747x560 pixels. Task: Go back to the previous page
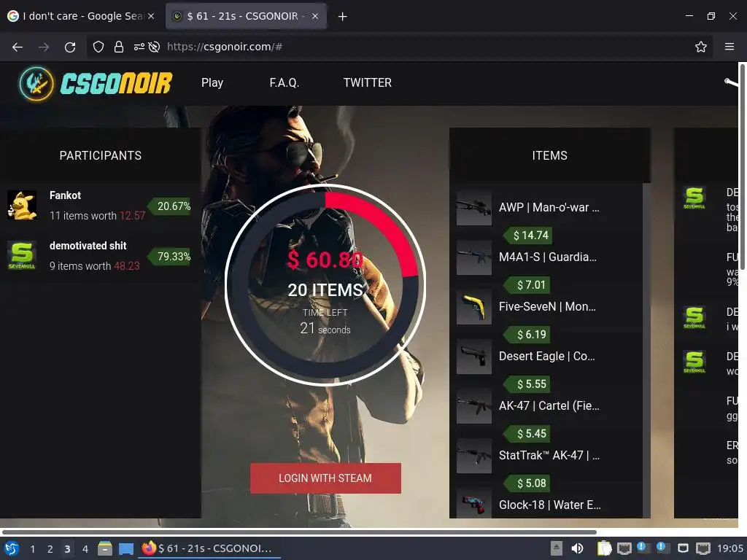click(18, 47)
